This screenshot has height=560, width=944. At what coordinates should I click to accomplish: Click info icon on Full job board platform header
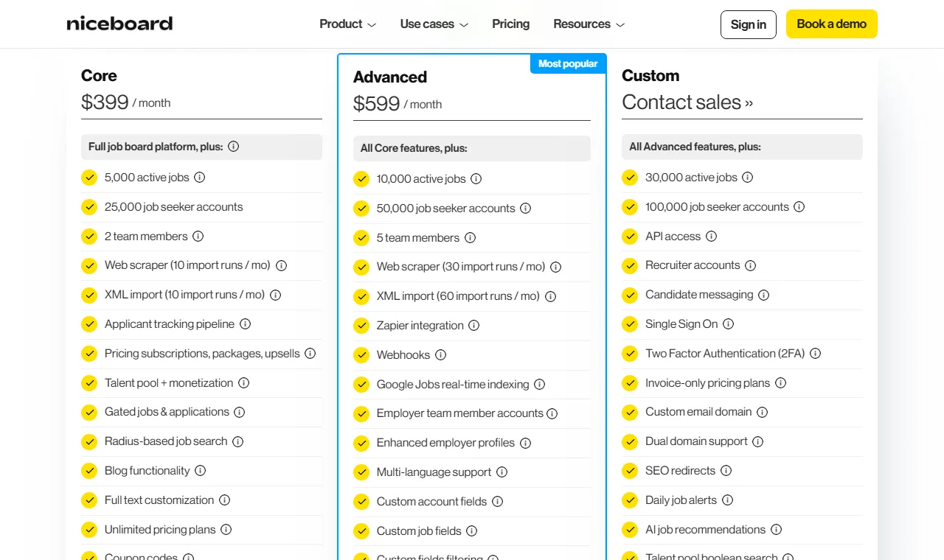tap(233, 147)
